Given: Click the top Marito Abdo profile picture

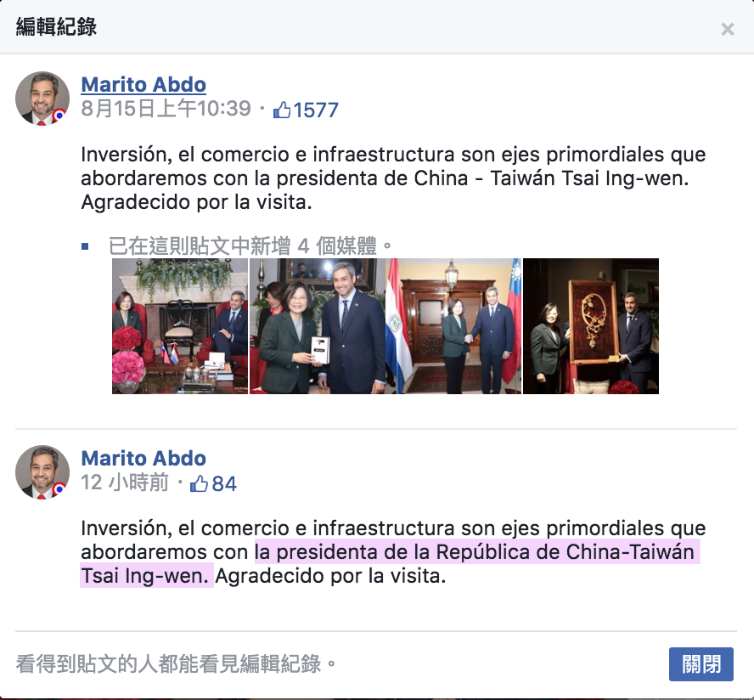Looking at the screenshot, I should [x=42, y=99].
